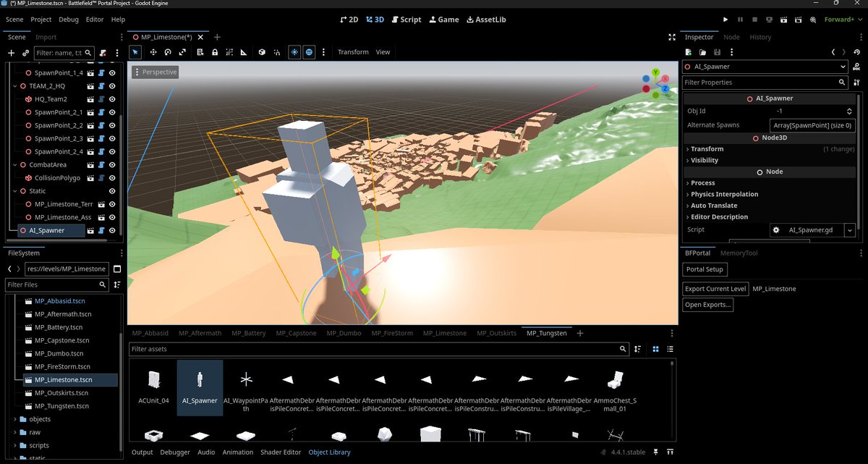Open the AI_Spawner.gd script dropdown arrow

click(850, 229)
